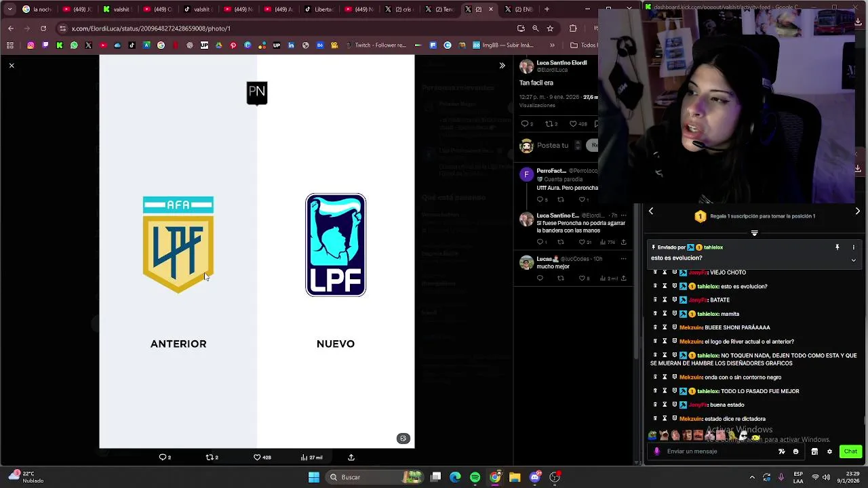Go to previous leaderboard item in Kick
Image resolution: width=868 pixels, height=488 pixels.
651,211
